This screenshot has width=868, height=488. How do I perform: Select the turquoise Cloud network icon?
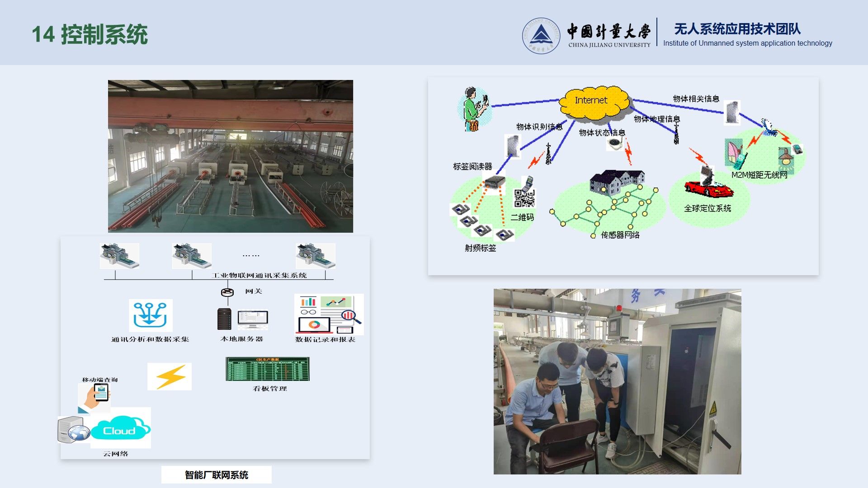(x=120, y=428)
